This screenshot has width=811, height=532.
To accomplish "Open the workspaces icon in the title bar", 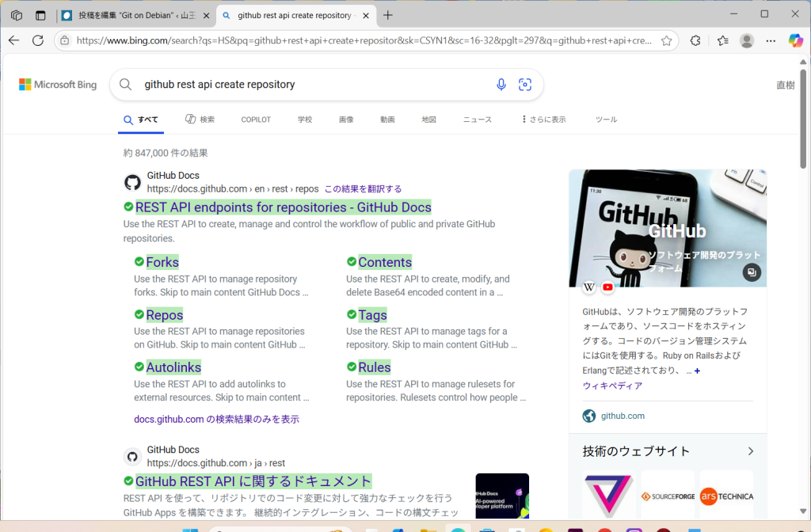I will coord(17,16).
